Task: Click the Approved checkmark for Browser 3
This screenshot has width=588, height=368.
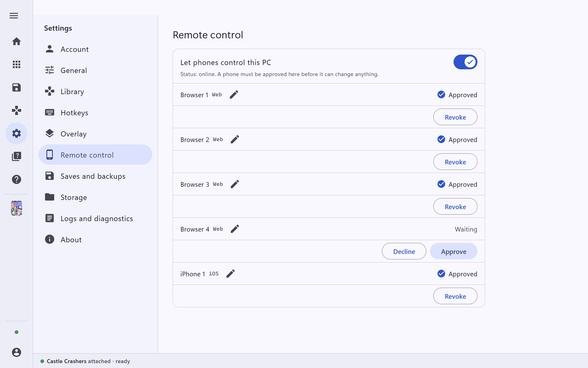Action: click(x=441, y=184)
